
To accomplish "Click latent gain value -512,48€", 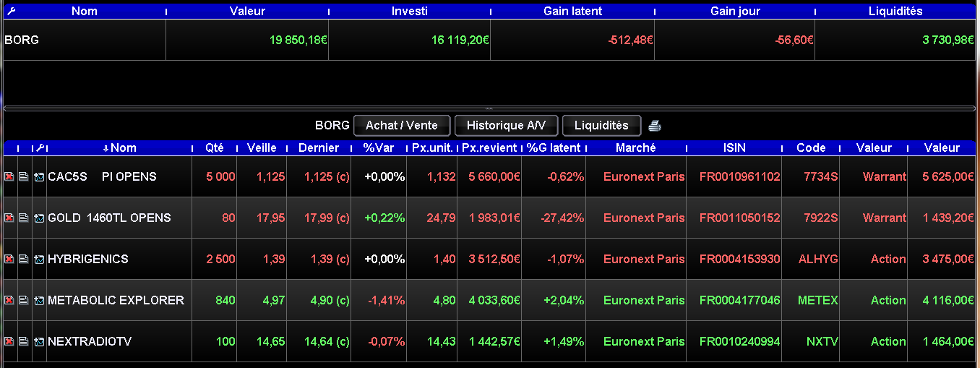I will point(630,40).
